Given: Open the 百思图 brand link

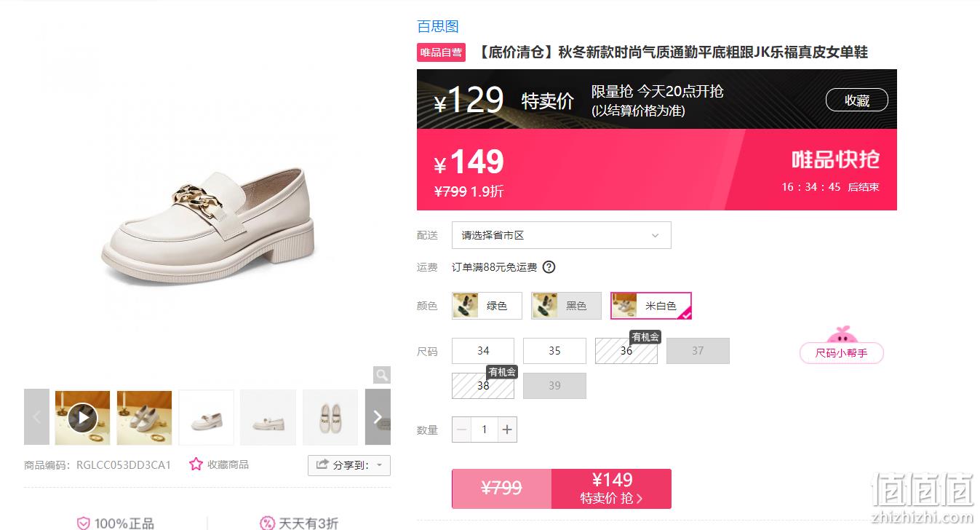Looking at the screenshot, I should pos(438,26).
